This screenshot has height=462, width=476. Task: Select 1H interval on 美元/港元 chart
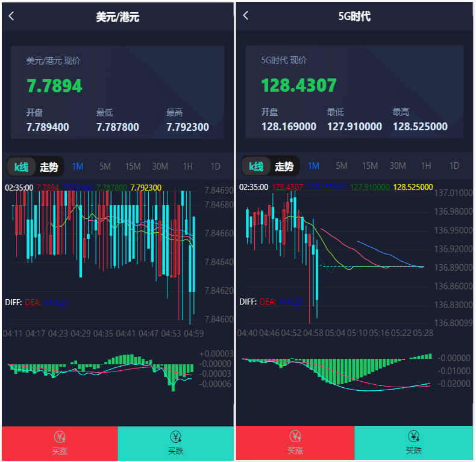187,166
